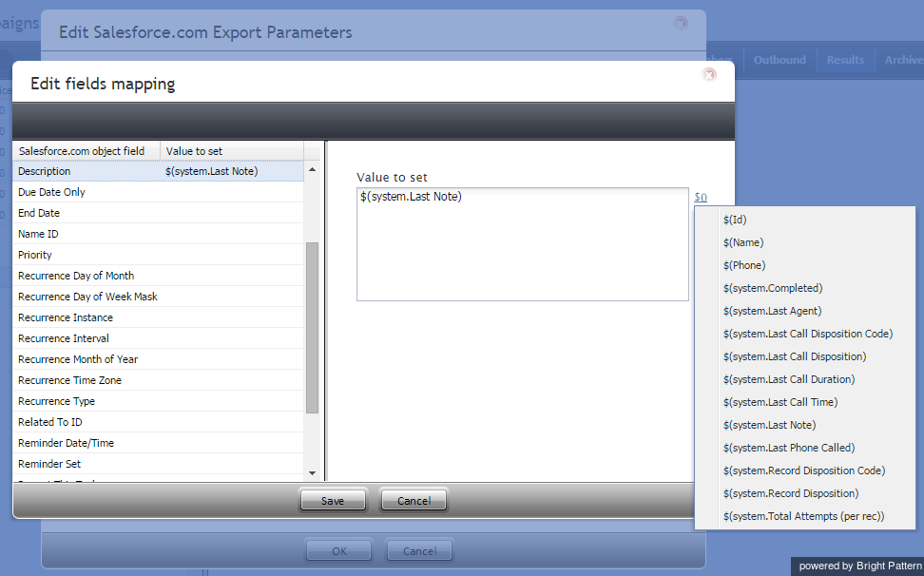Select Recurrence Month of Year row
Screen dimensions: 924x576
click(x=158, y=359)
